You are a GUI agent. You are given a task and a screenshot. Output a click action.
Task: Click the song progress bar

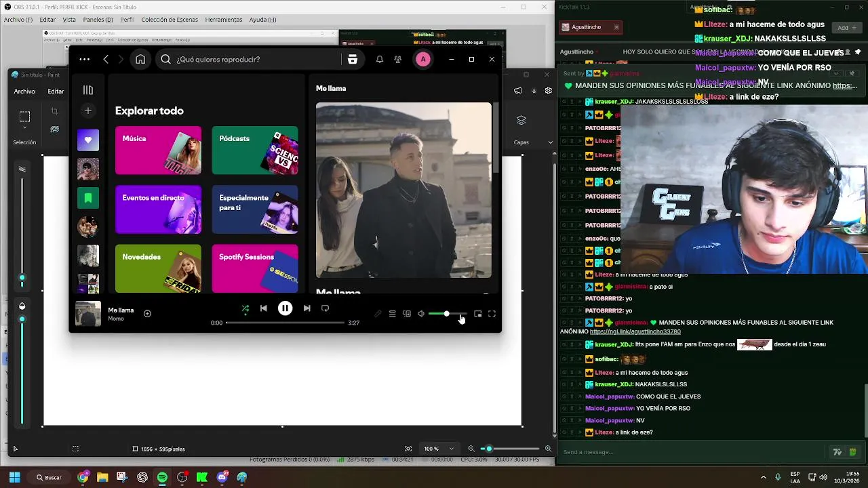pos(285,323)
